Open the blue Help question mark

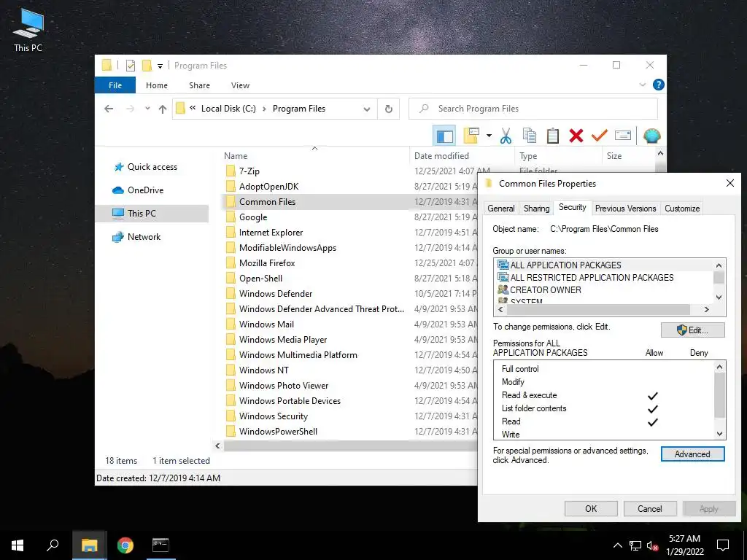point(659,85)
